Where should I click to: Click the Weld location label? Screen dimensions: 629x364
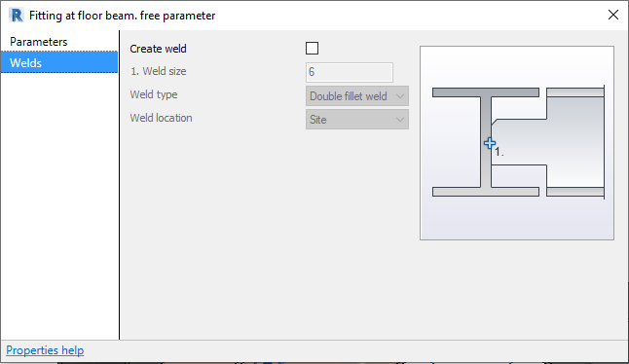(x=161, y=118)
